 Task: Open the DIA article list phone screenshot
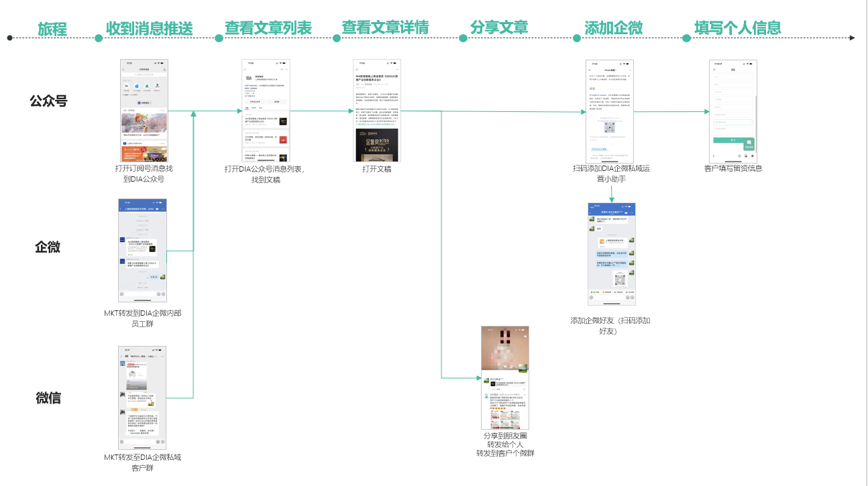click(266, 111)
